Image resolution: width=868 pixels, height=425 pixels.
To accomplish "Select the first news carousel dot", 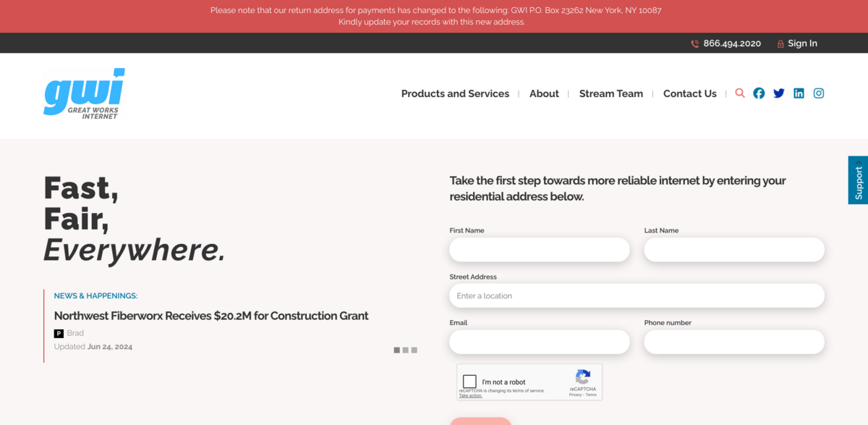I will 397,350.
